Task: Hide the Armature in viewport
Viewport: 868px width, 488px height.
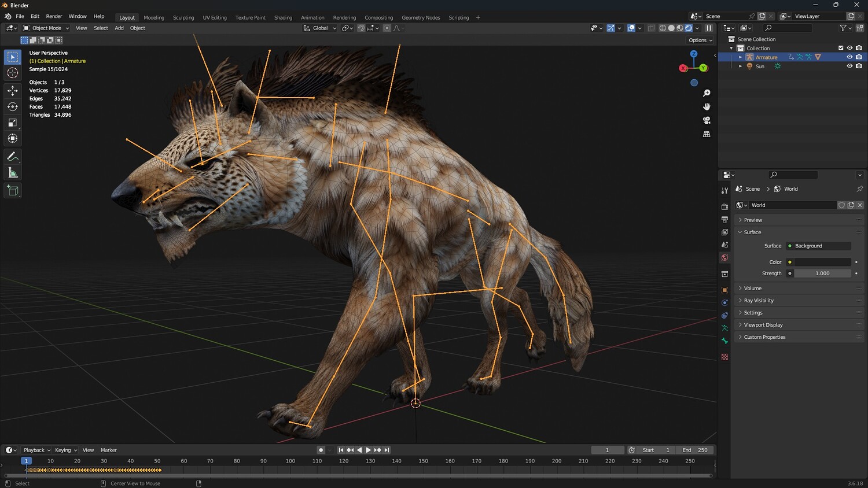Action: tap(849, 57)
